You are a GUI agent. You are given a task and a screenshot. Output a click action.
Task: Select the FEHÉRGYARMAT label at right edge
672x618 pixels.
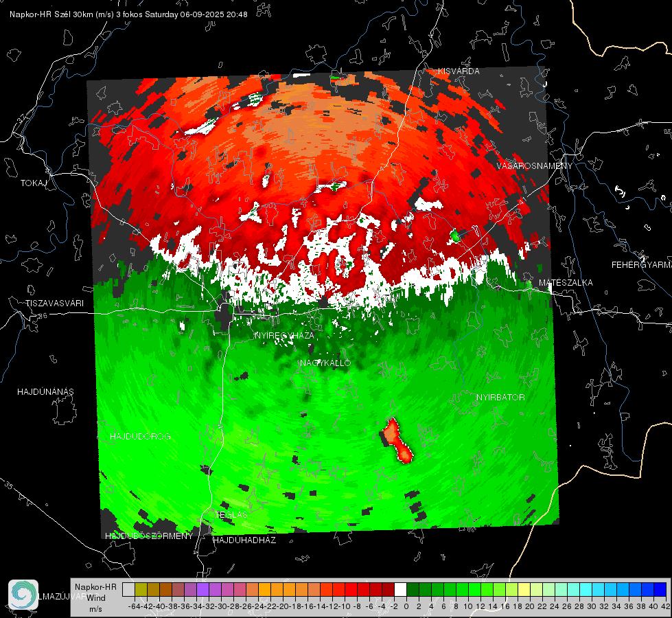click(642, 265)
